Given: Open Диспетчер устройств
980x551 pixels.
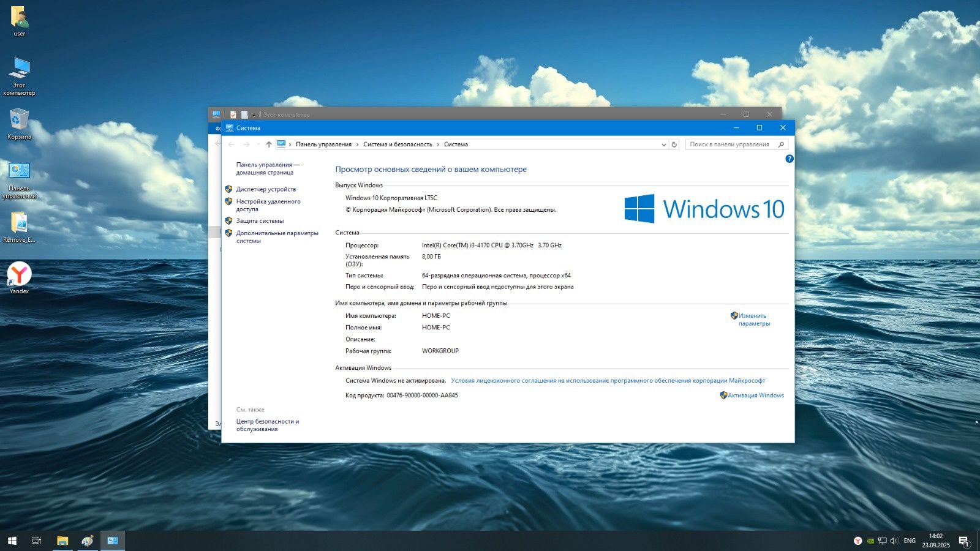Looking at the screenshot, I should pos(266,189).
